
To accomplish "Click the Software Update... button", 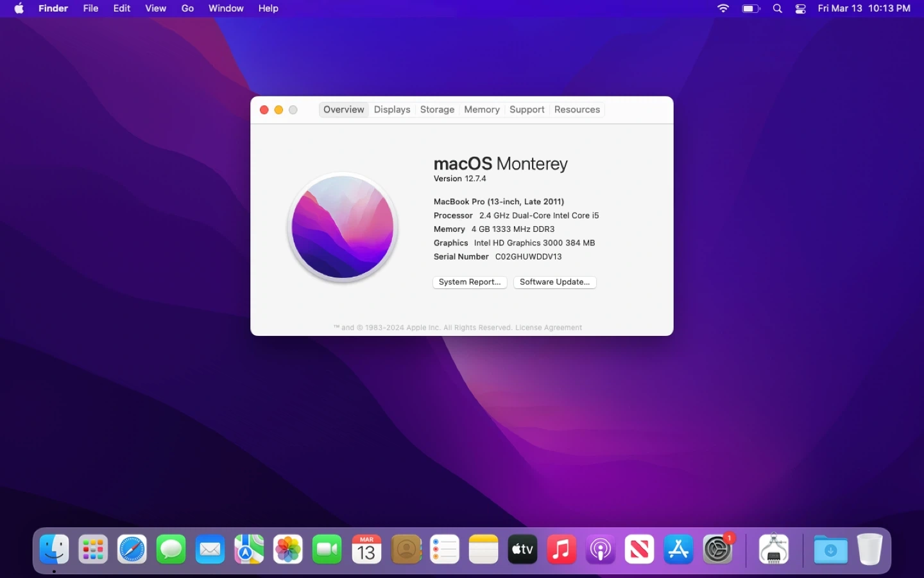I will [554, 283].
